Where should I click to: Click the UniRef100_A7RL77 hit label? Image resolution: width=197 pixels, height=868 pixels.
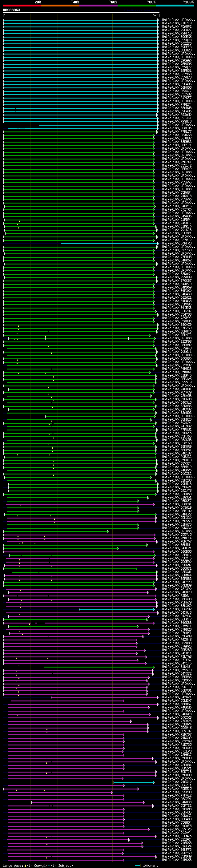tap(177, 132)
